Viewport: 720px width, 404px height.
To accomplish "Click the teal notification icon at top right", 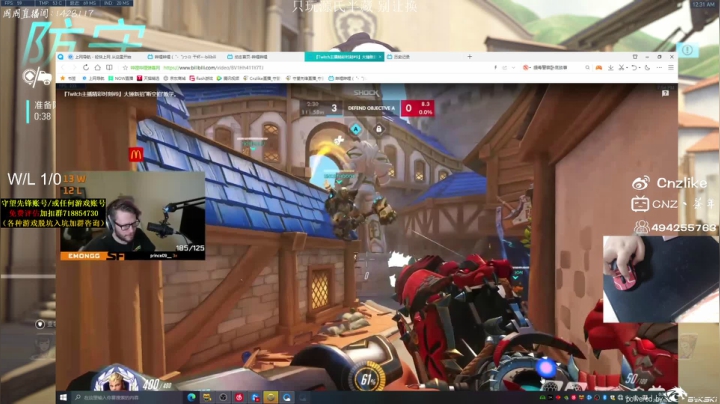I will click(x=687, y=50).
